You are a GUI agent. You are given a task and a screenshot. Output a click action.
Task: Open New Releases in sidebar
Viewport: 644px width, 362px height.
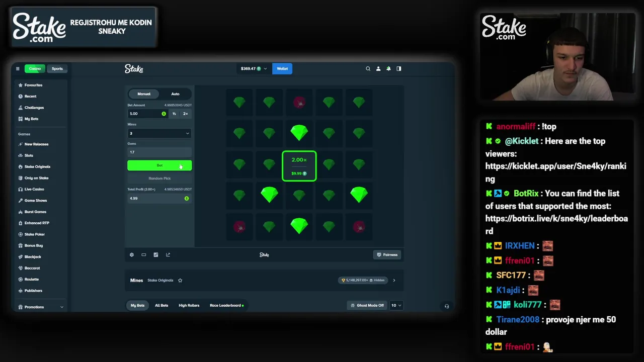[x=37, y=144]
